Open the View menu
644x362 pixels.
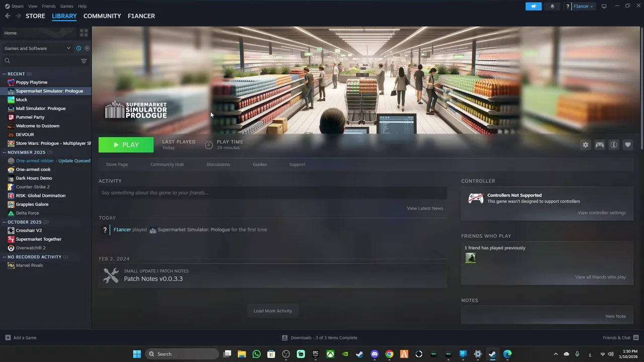click(x=33, y=6)
